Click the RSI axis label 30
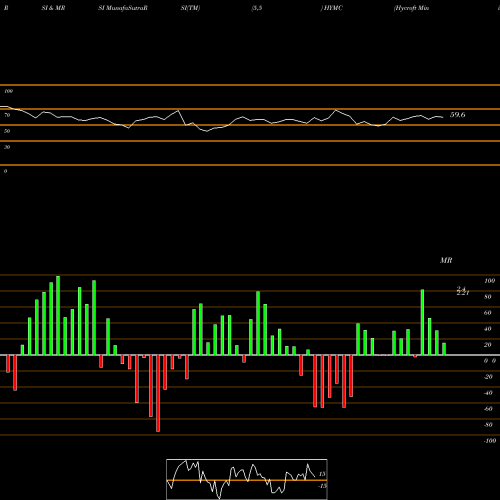 (7, 147)
